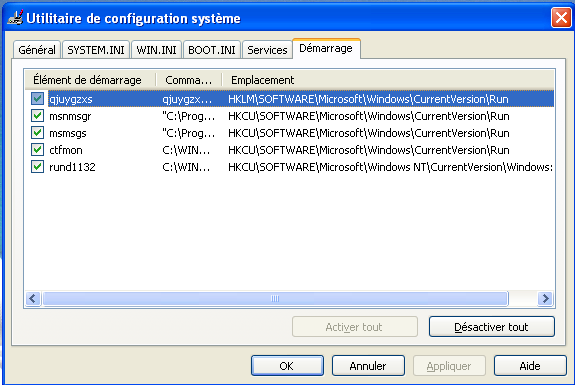Image resolution: width=575 pixels, height=386 pixels.
Task: Toggle the ctfmon startup checkbox
Action: (37, 150)
